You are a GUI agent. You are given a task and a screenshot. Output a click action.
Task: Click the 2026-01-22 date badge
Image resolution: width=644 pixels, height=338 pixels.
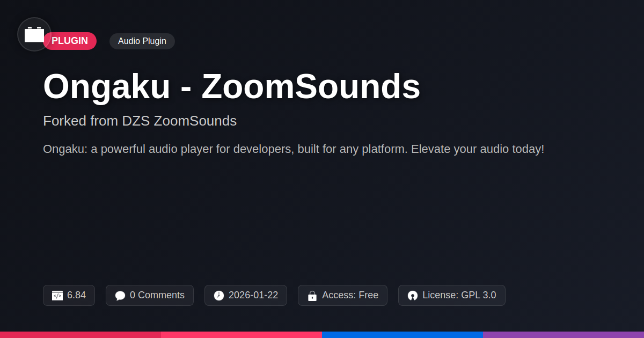pyautogui.click(x=246, y=296)
